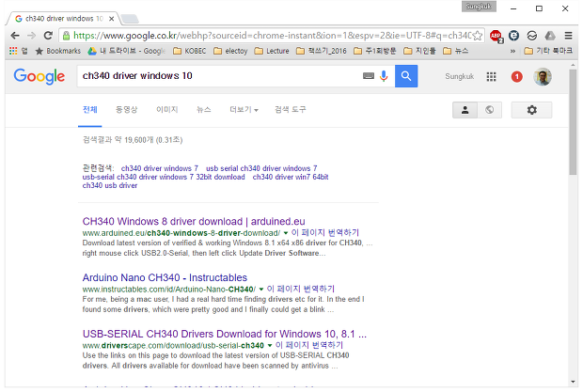Click related search ch340 driver windows 7
The image size is (583, 392).
tap(160, 168)
